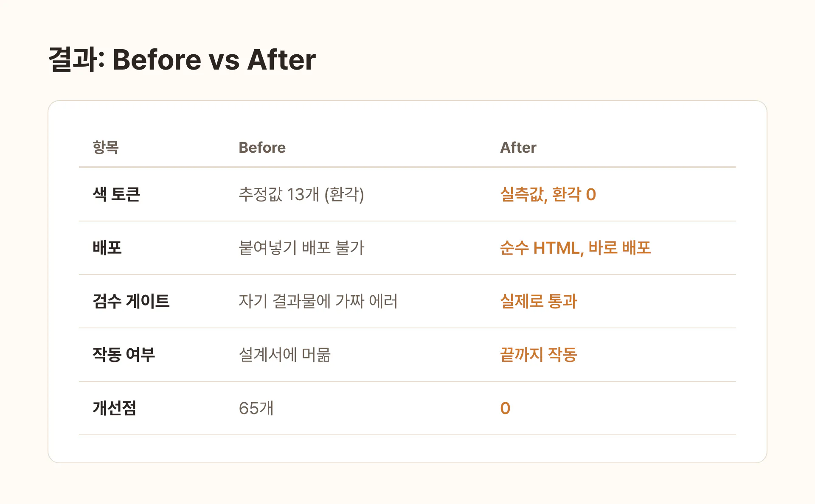Click the orange '실제로 통과' text
Viewport: 815px width, 504px height.
pos(538,301)
